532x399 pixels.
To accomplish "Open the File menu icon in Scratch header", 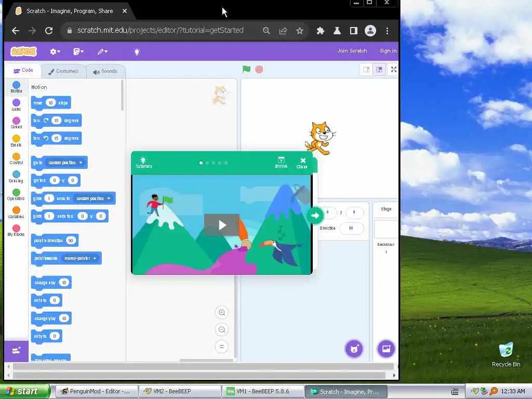I will point(78,51).
